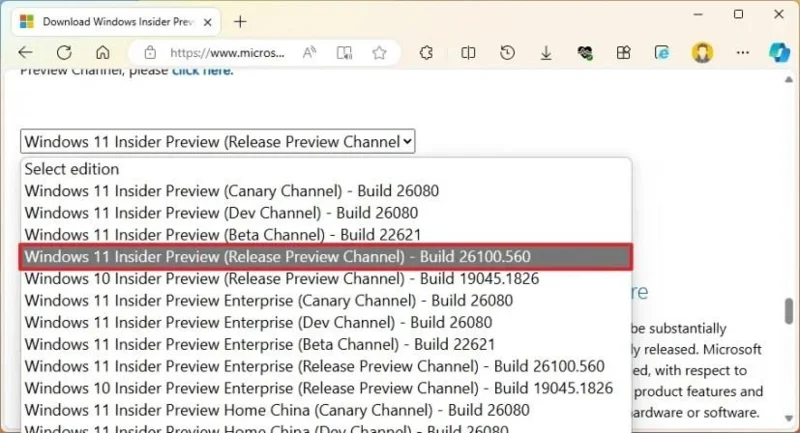Open Browser essentials heart icon
The image size is (800, 433).
pyautogui.click(x=585, y=53)
